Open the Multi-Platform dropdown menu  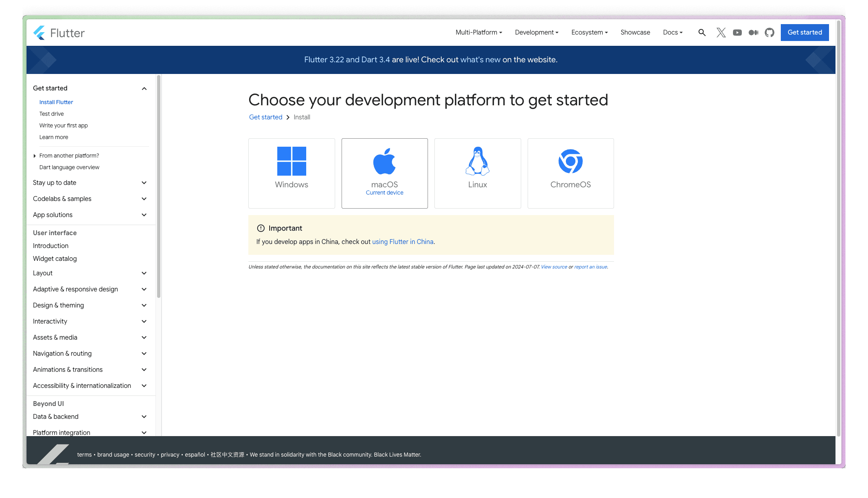(x=479, y=33)
